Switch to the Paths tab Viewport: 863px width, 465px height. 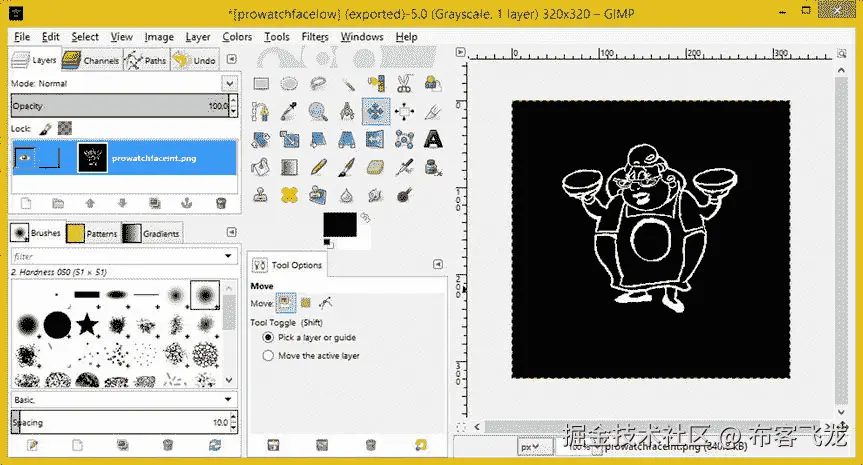(146, 60)
